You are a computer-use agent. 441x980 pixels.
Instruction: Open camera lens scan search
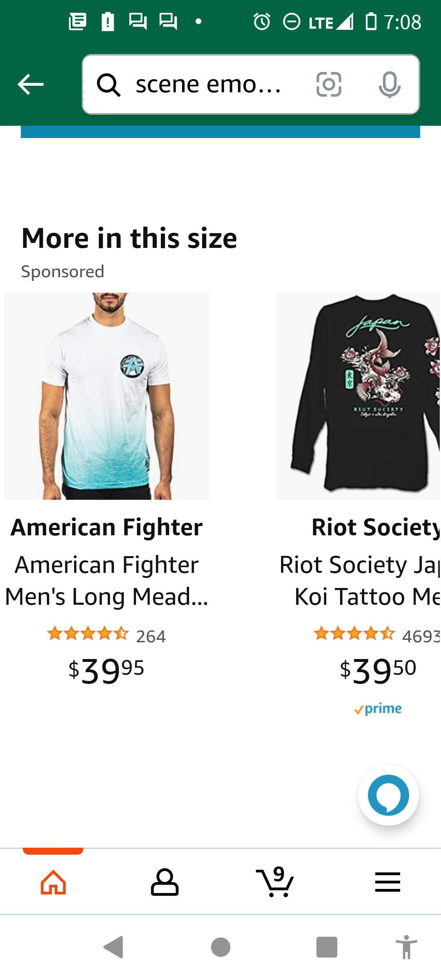pyautogui.click(x=329, y=85)
